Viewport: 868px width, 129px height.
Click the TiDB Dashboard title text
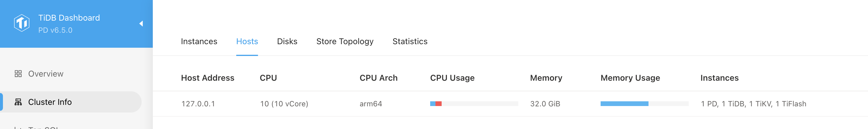[69, 18]
